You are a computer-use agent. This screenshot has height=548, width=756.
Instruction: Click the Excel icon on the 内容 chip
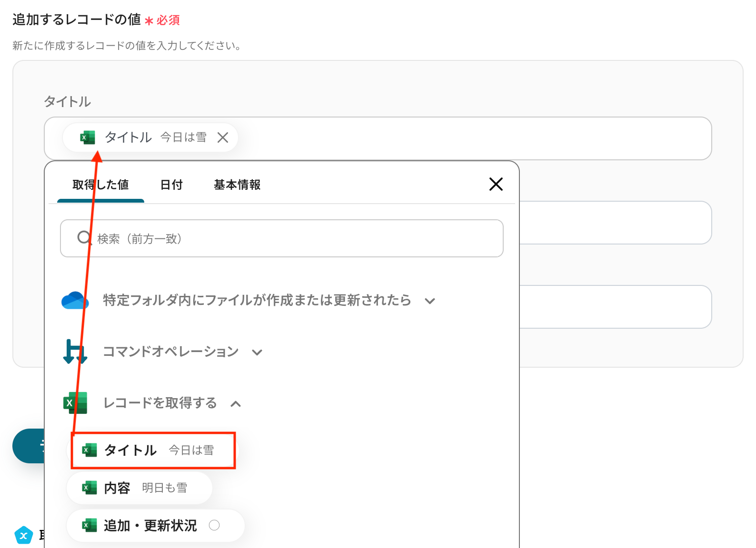pyautogui.click(x=90, y=488)
